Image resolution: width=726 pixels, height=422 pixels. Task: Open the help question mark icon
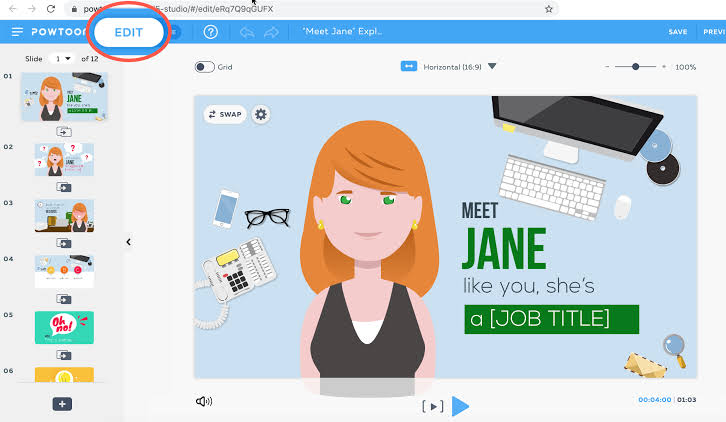[x=211, y=32]
